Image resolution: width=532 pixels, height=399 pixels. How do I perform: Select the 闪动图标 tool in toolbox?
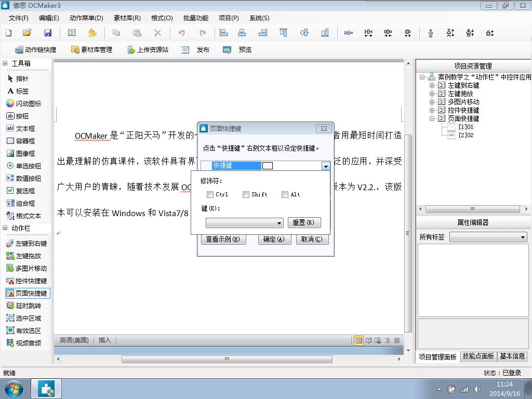[23, 103]
